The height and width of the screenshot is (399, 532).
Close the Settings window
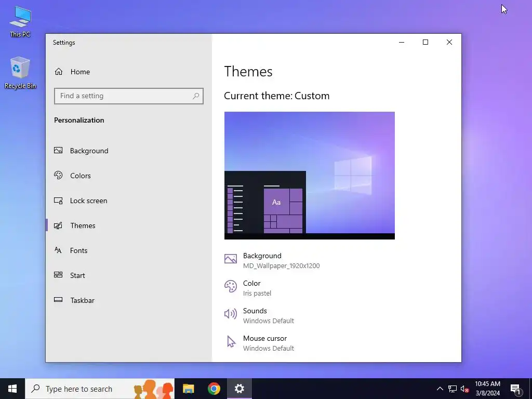tap(449, 42)
